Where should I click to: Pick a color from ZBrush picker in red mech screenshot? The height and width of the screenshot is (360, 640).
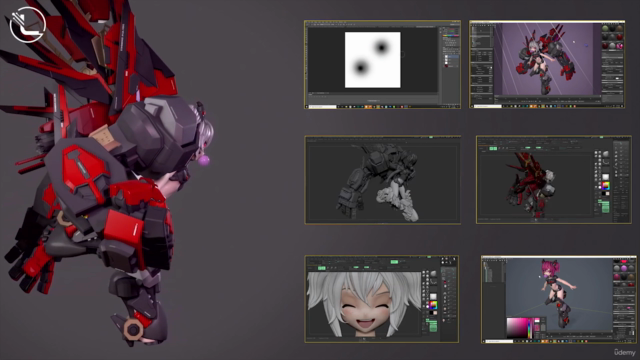606,186
